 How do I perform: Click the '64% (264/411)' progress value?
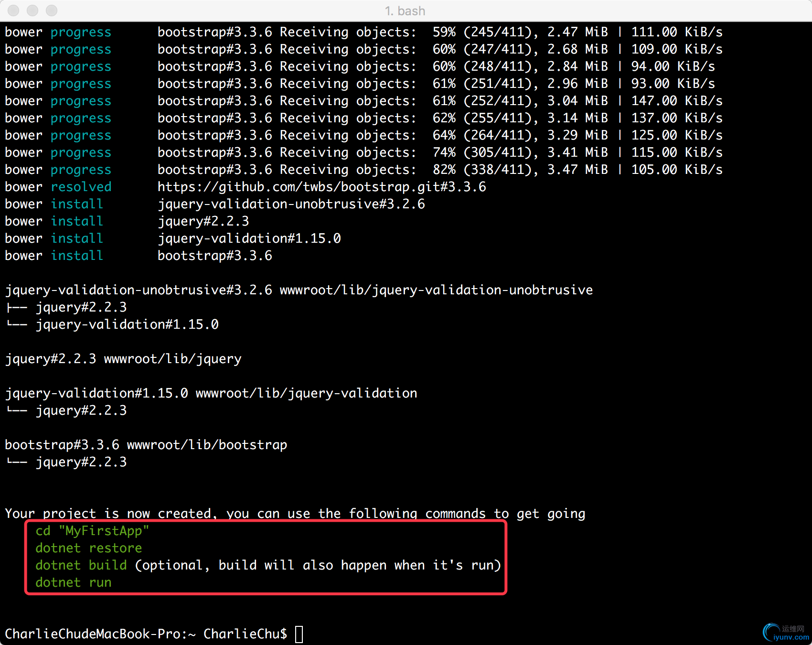pos(482,135)
